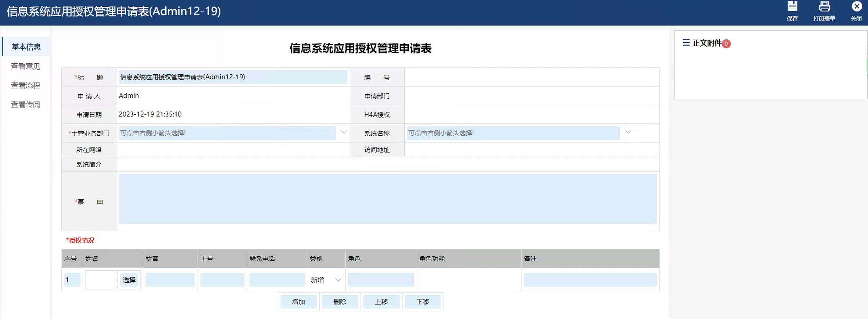
Task: Expand the 主管业务部门 dropdown arrow
Action: coord(344,132)
